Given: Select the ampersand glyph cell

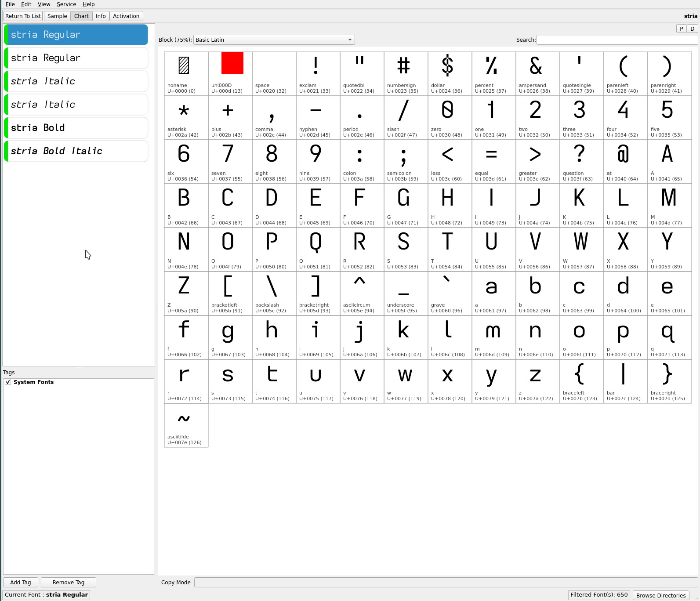Looking at the screenshot, I should click(x=538, y=74).
